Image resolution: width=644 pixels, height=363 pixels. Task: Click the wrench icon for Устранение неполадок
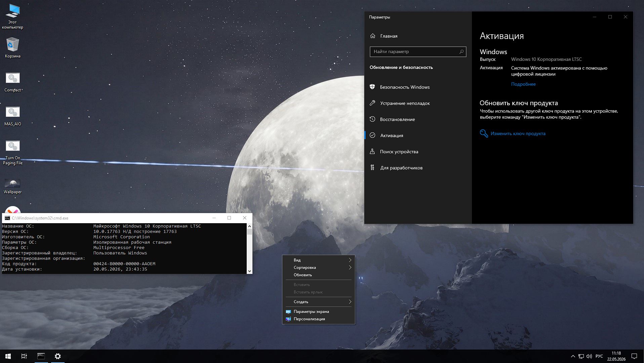(x=372, y=103)
